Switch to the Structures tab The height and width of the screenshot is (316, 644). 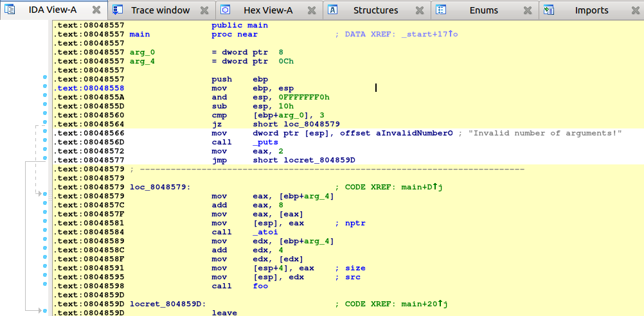pos(375,10)
